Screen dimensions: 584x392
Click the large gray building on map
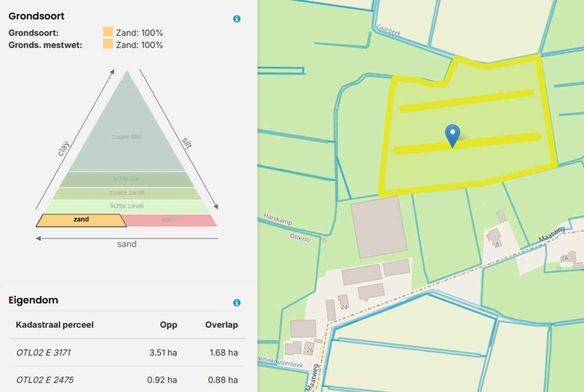378,227
